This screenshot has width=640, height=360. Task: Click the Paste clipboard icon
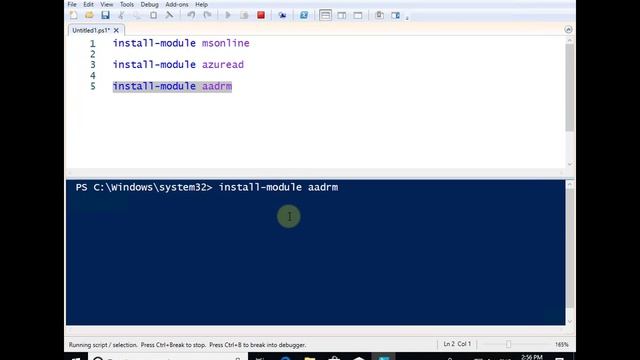click(x=153, y=16)
